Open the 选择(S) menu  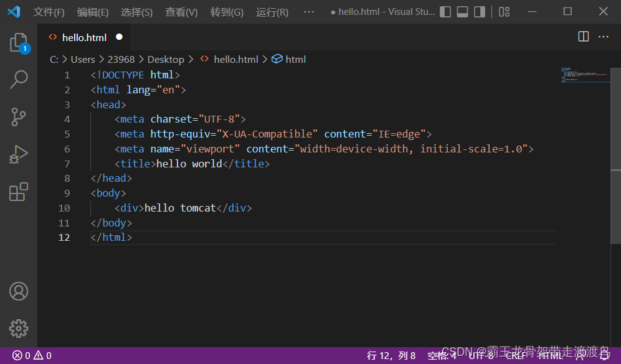[136, 12]
